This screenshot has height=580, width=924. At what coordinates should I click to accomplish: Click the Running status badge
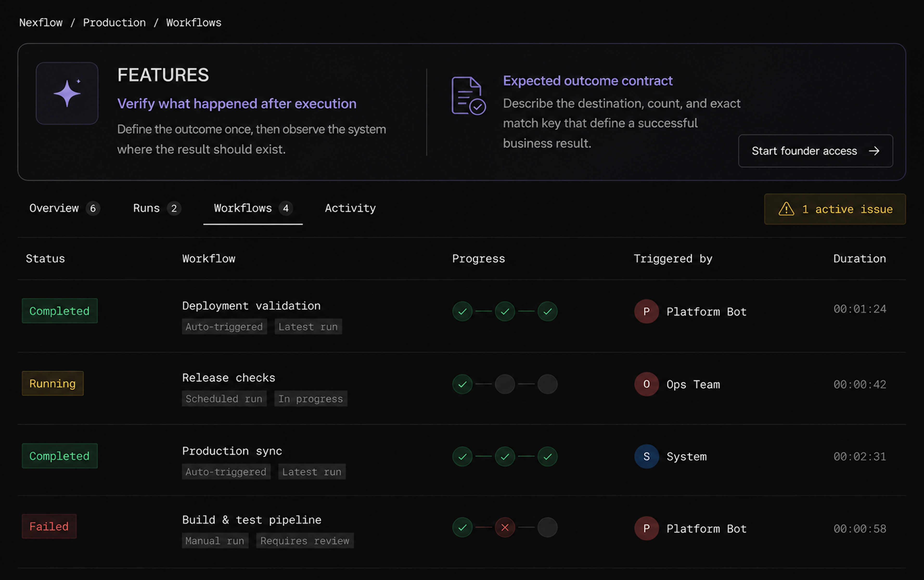[52, 383]
